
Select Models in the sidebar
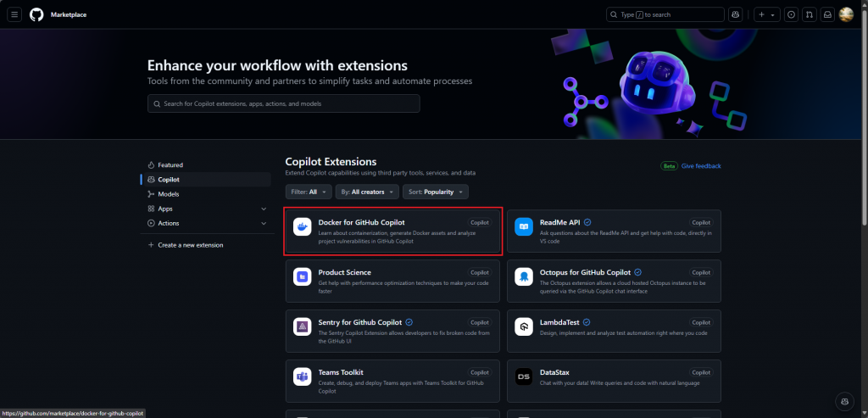[x=206, y=194]
